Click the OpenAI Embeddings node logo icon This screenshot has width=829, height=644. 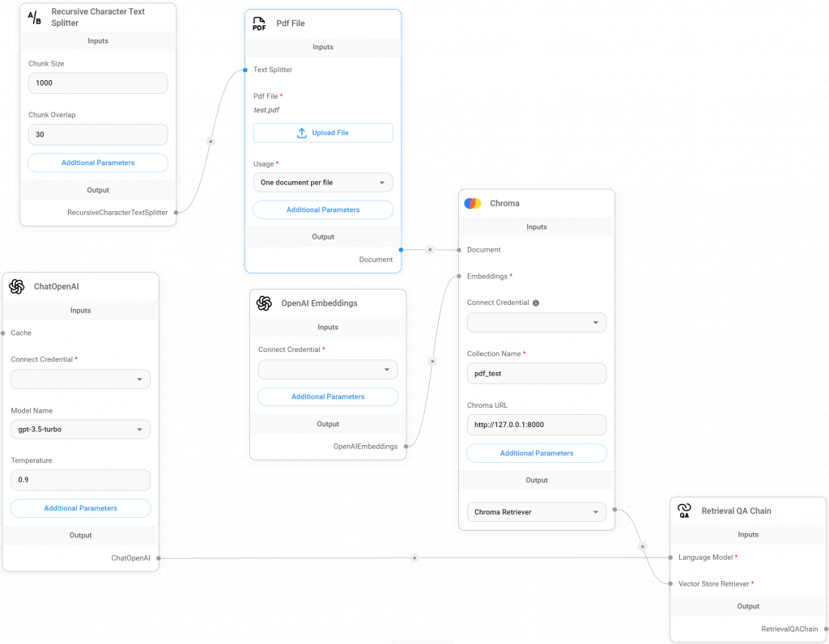click(264, 303)
